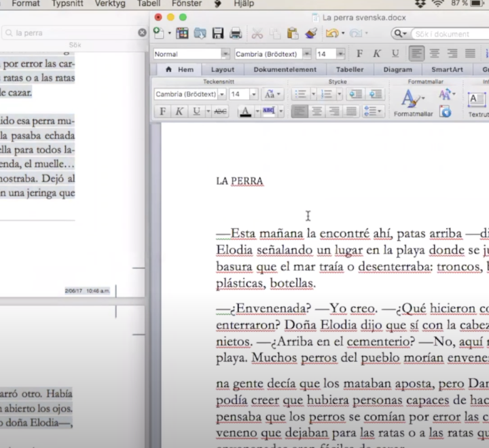Viewport: 489px width, 448px height.
Task: Justify text in the top toolbar
Action: click(x=470, y=54)
